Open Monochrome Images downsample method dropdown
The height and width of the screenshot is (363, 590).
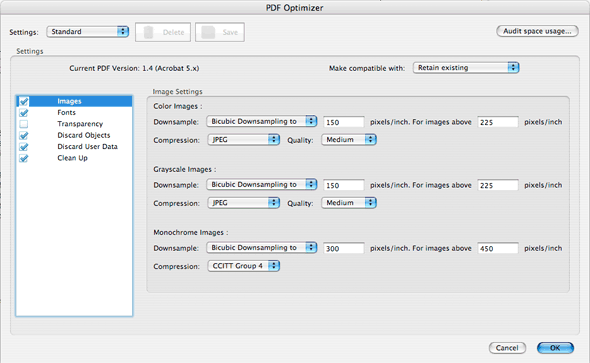pyautogui.click(x=262, y=248)
